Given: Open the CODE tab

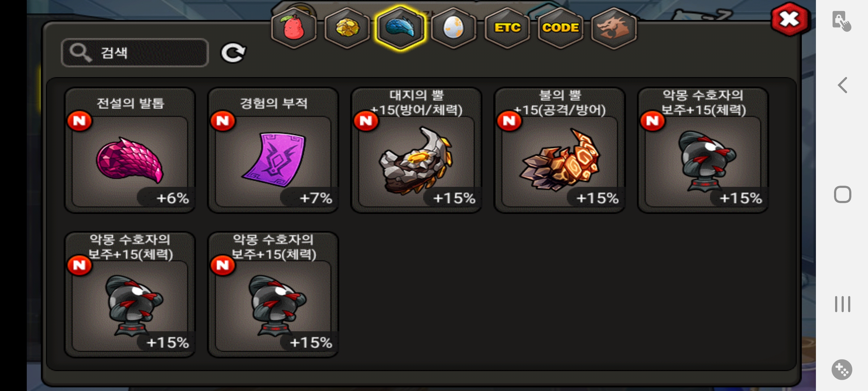Looking at the screenshot, I should pos(560,28).
